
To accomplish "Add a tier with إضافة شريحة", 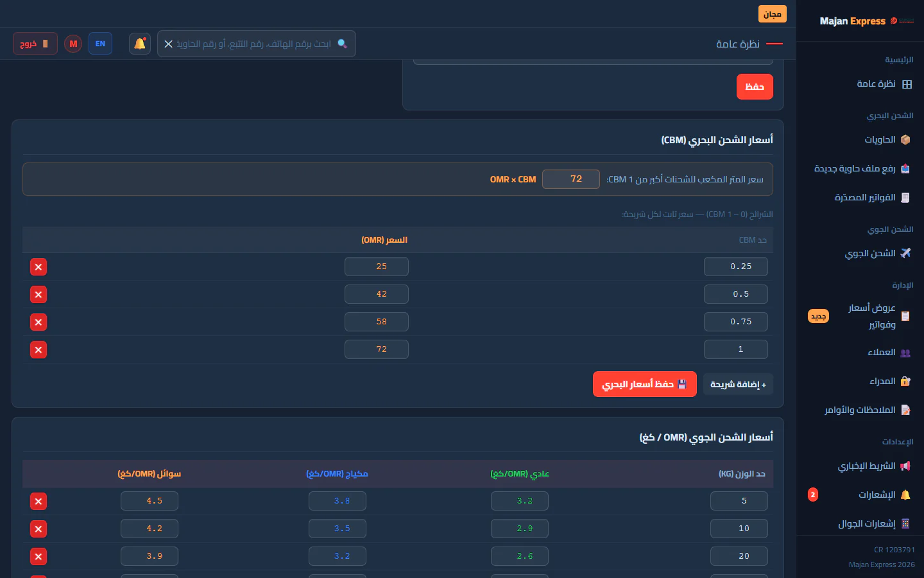I will (x=738, y=384).
